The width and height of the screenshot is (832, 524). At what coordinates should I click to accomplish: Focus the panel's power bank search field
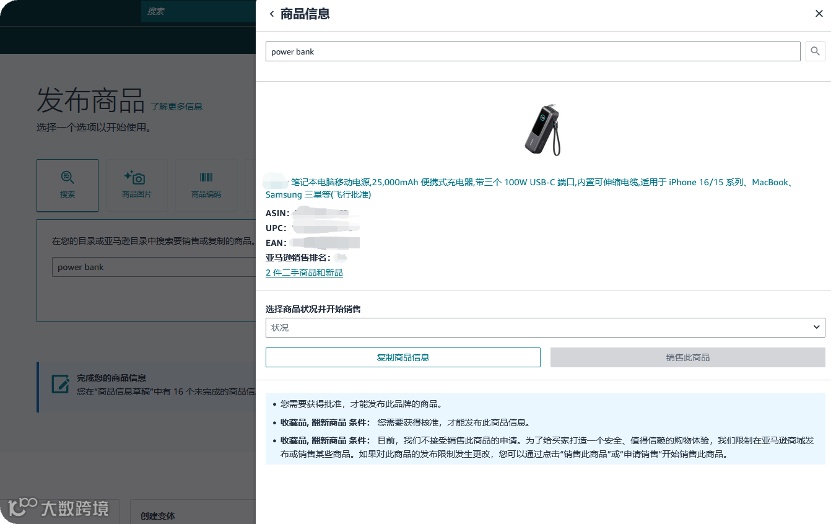point(533,51)
